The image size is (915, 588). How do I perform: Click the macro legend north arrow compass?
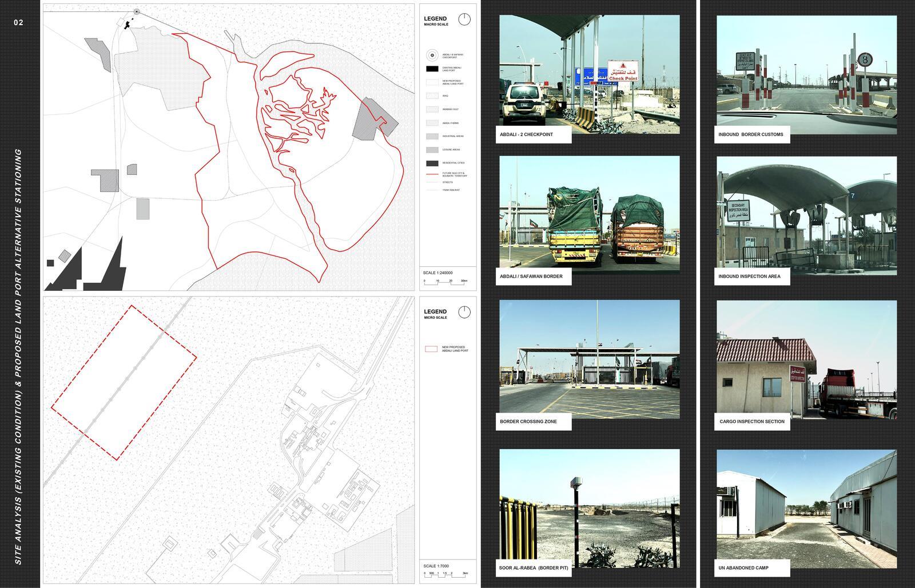(464, 19)
